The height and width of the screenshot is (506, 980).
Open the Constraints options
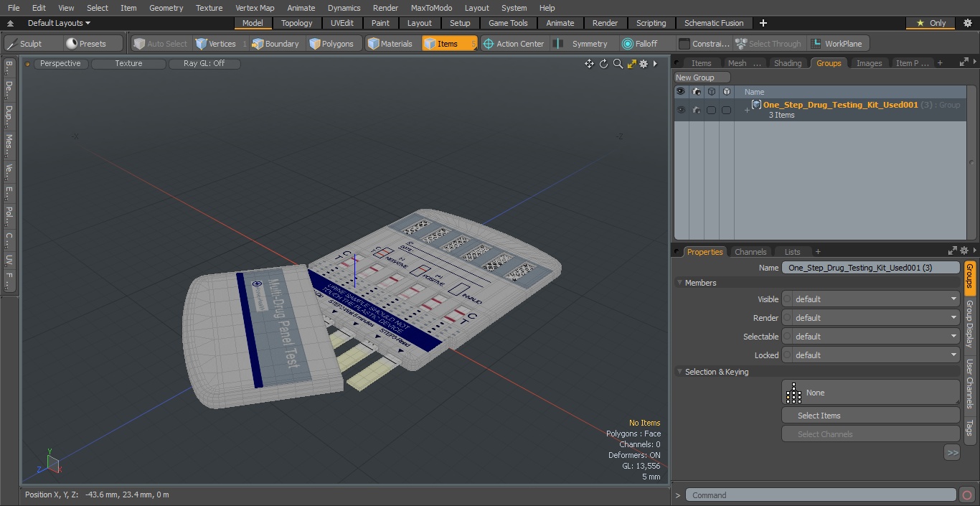(x=705, y=44)
